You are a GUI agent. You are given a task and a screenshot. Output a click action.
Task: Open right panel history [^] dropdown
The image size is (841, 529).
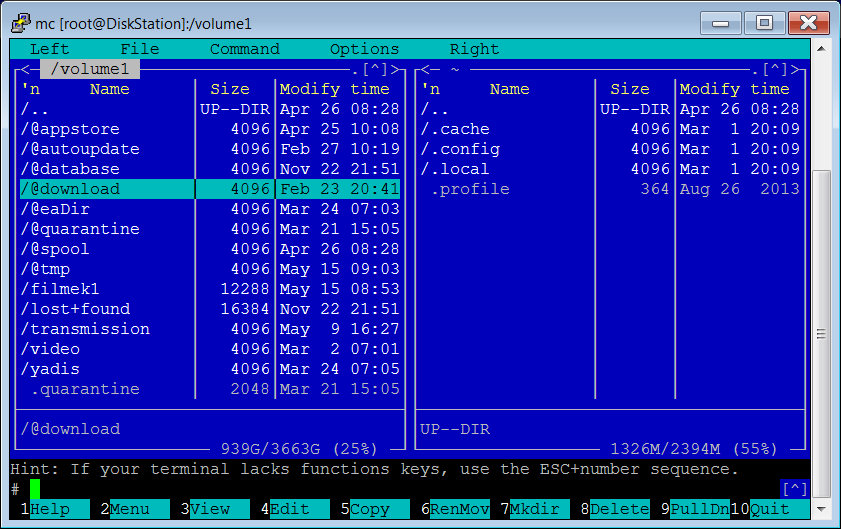tap(775, 69)
